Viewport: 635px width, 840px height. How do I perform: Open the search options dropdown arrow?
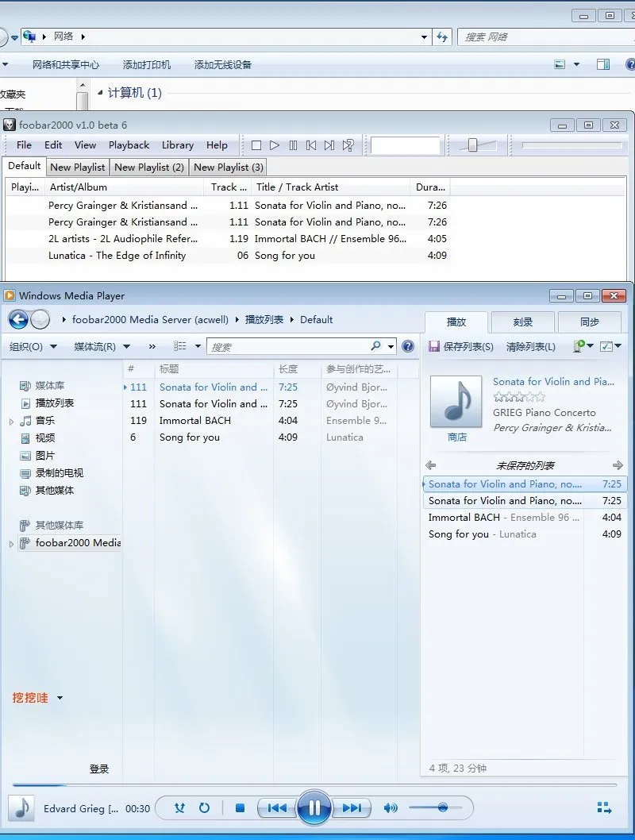click(391, 347)
